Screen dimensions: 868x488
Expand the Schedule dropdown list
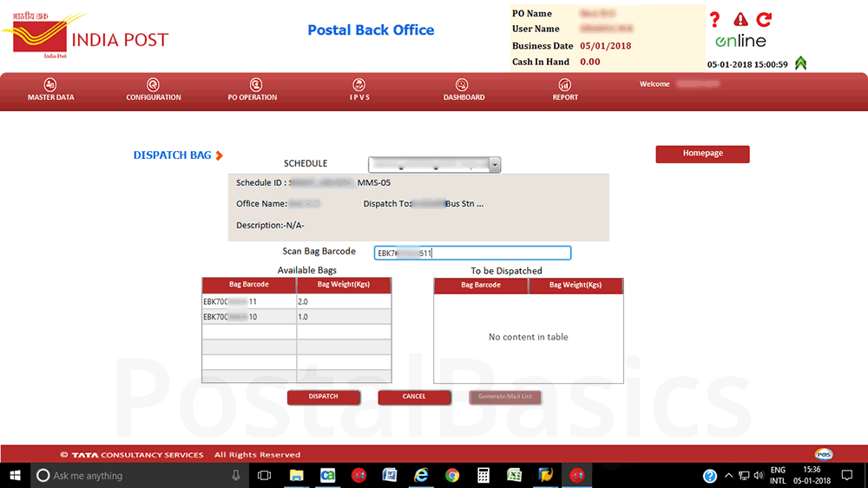click(x=495, y=165)
